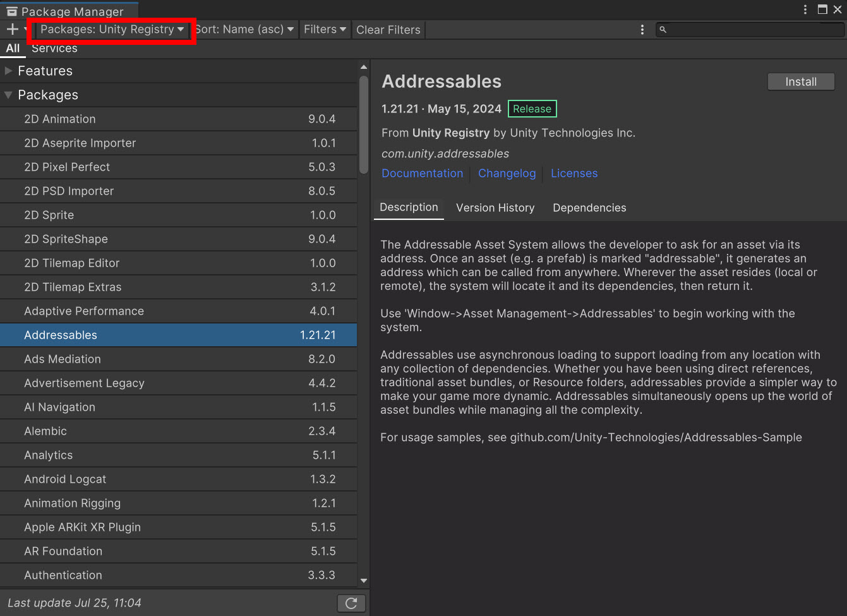Open the Documentation link
Screen dimensions: 847x616
tap(423, 173)
